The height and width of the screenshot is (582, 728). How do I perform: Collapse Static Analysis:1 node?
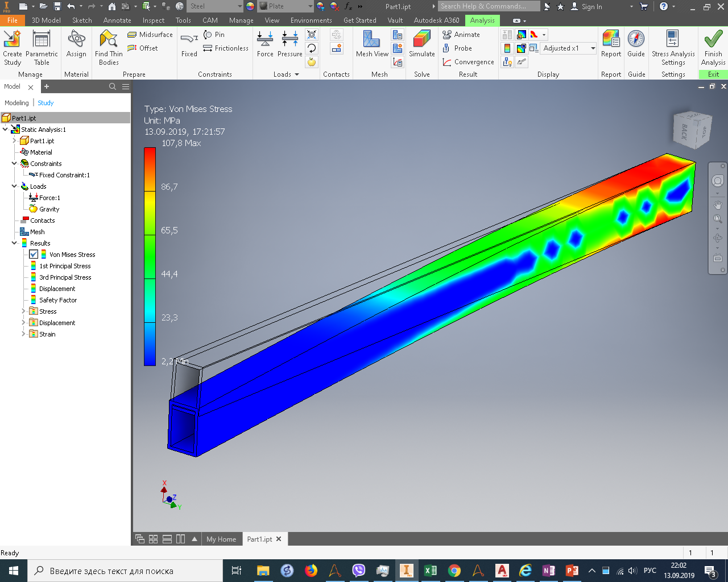point(5,130)
